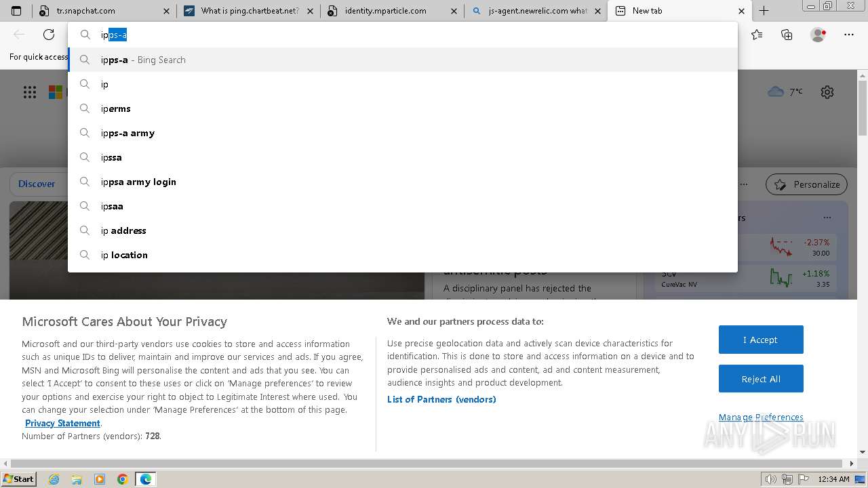This screenshot has height=488, width=868.
Task: Launch Internet Explorer from taskbar
Action: tap(54, 479)
